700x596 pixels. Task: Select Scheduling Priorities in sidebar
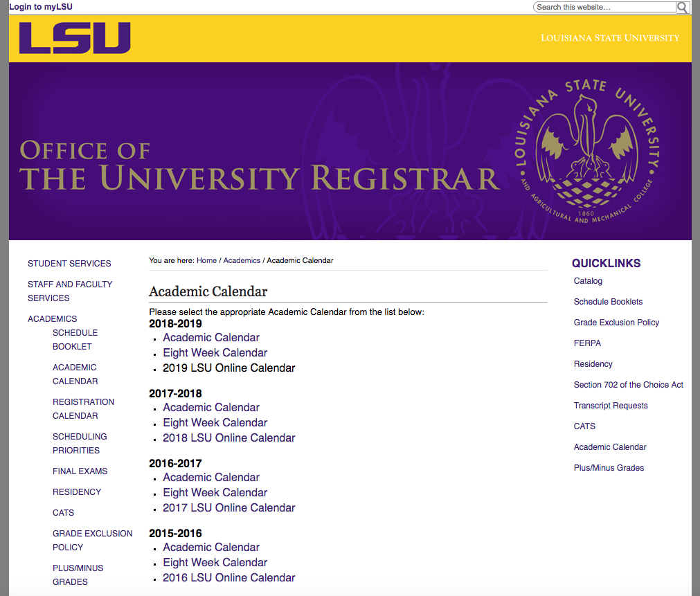click(80, 443)
